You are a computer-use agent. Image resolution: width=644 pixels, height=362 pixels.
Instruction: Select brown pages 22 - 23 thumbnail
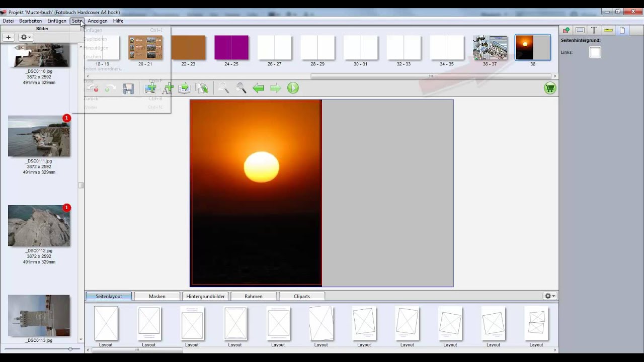pos(188,48)
